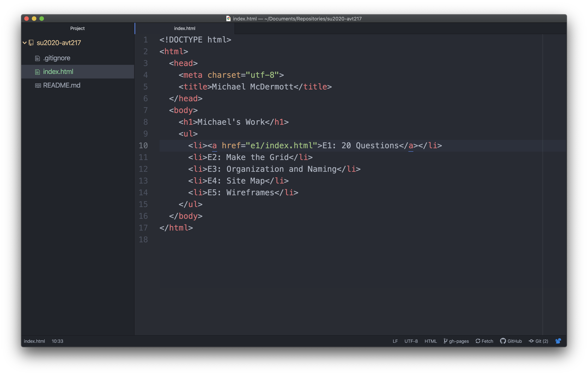Open the .gitignore file
The width and height of the screenshot is (588, 375).
[x=57, y=58]
